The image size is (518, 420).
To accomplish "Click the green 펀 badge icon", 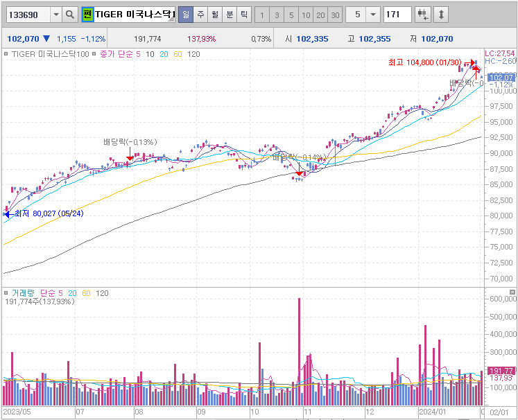I will 87,15.
